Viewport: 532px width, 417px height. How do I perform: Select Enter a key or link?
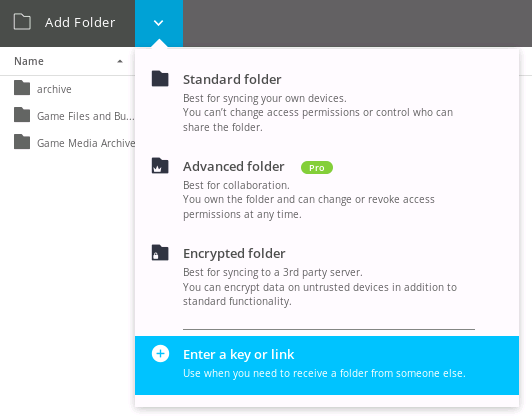point(327,365)
